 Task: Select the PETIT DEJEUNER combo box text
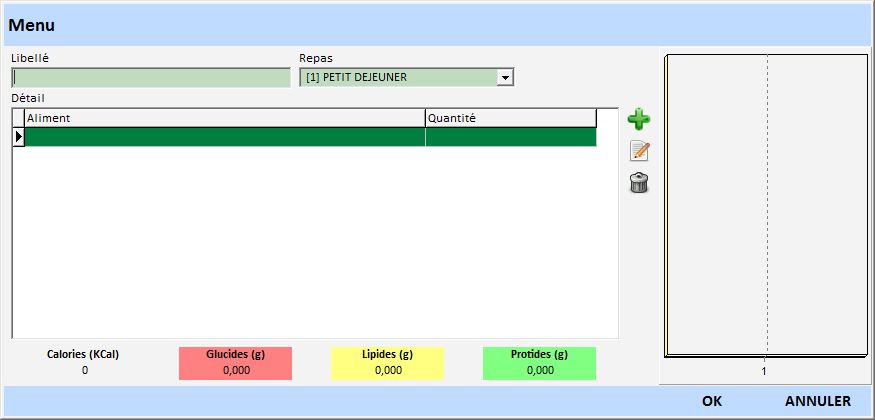point(398,78)
